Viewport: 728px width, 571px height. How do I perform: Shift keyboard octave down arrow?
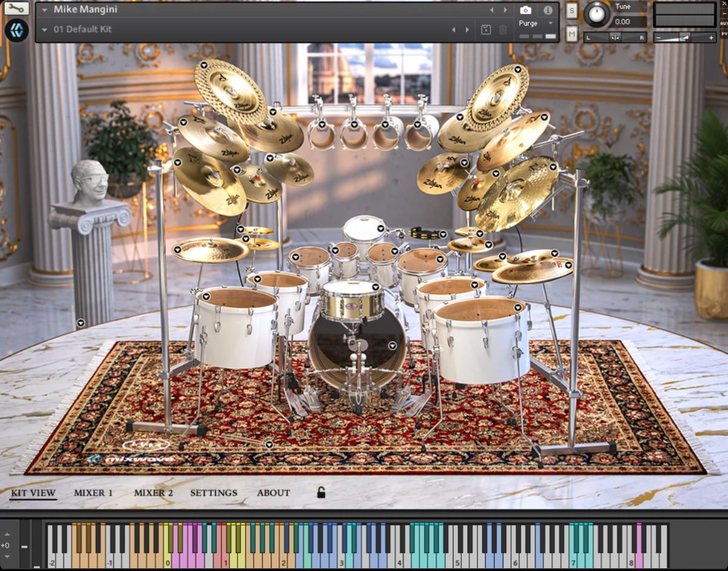click(x=7, y=556)
